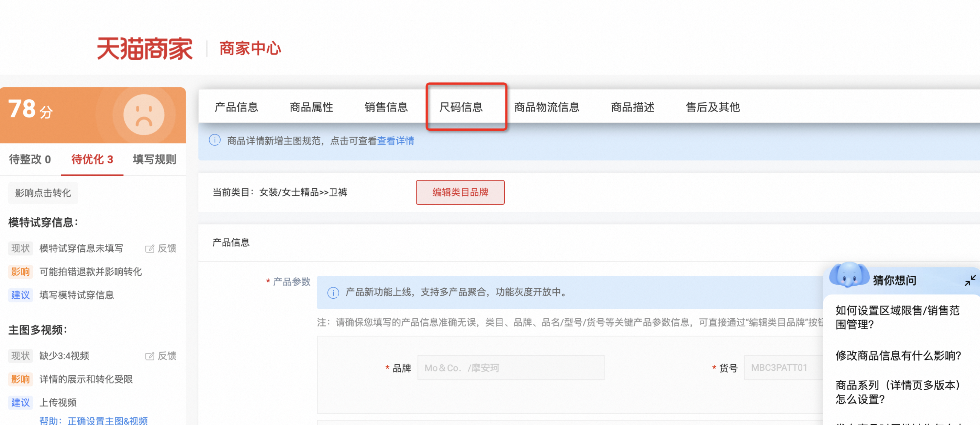Go to 销售信息 tab

coord(386,107)
